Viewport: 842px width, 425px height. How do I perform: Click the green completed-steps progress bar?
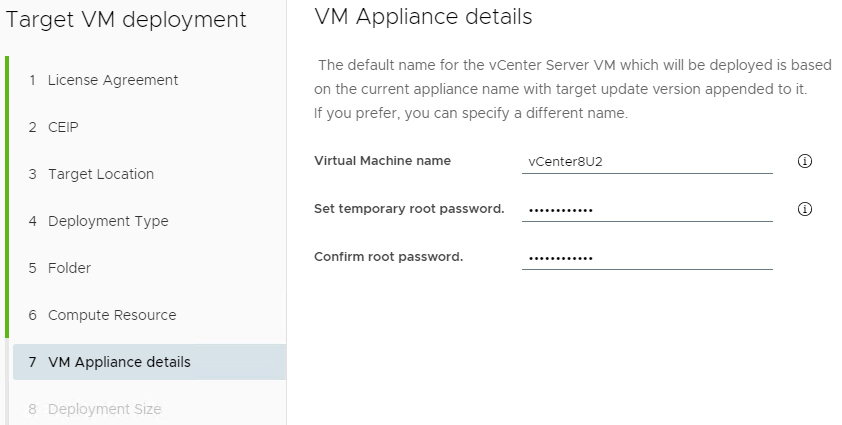[7, 197]
